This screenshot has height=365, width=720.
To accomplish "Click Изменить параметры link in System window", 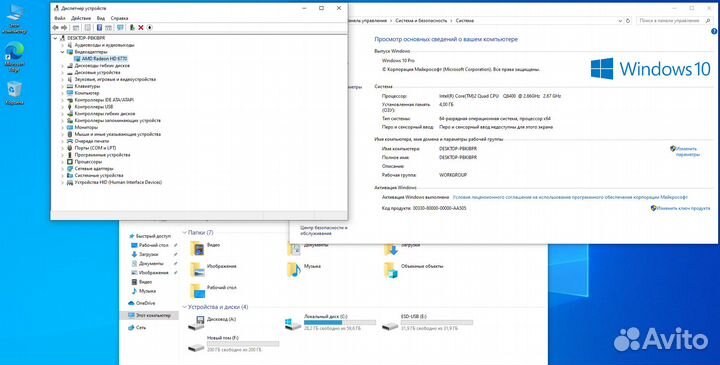I will (687, 152).
